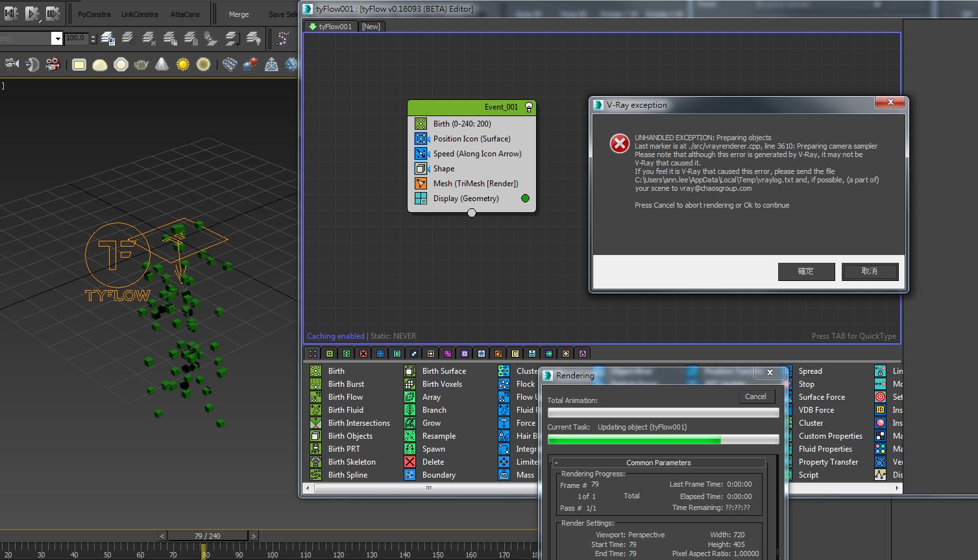Click the teapot render icon

(x=141, y=64)
